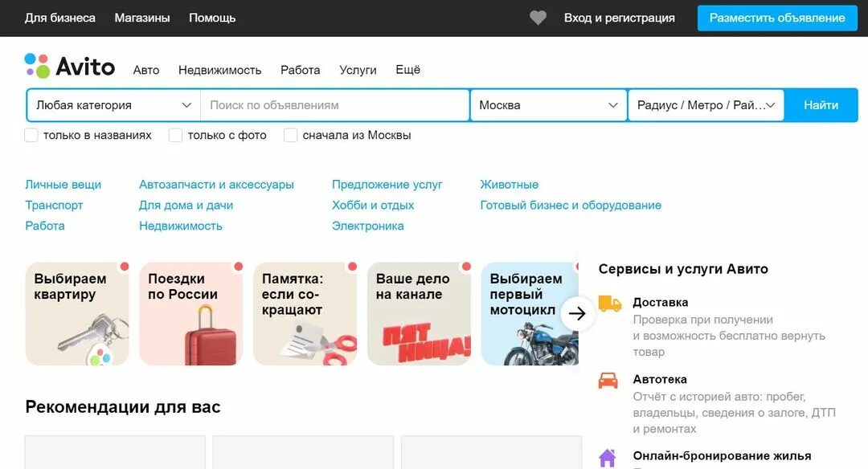Open Помощь in the top bar
Viewport: 868px width, 469px height.
pos(212,18)
